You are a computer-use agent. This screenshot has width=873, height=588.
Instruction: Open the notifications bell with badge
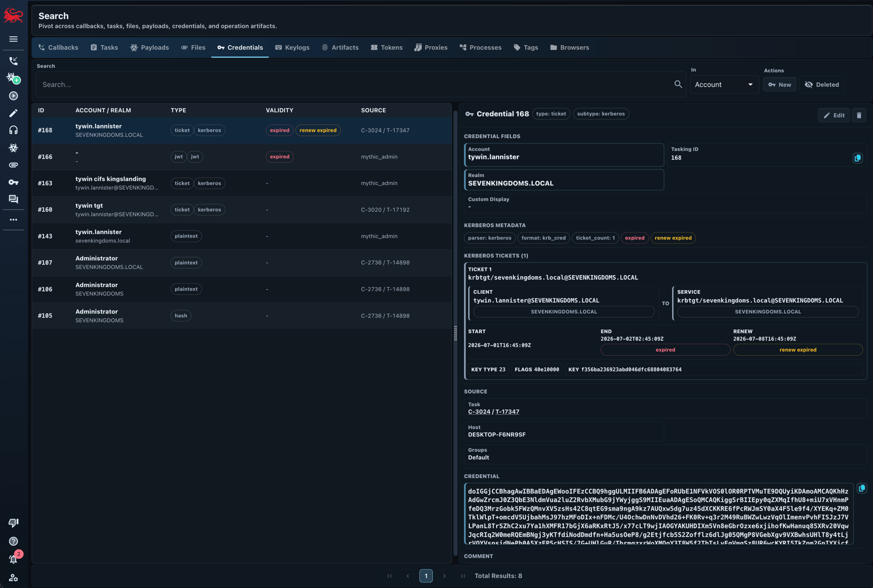(x=13, y=559)
